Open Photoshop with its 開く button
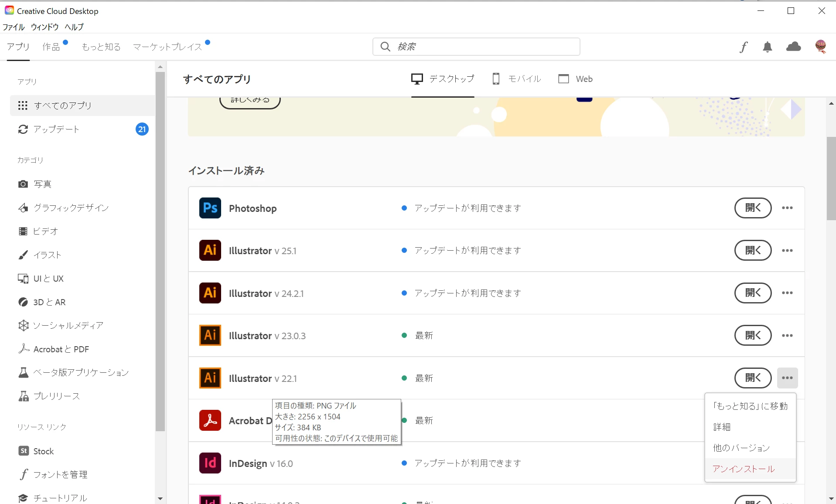Image resolution: width=836 pixels, height=504 pixels. point(753,208)
